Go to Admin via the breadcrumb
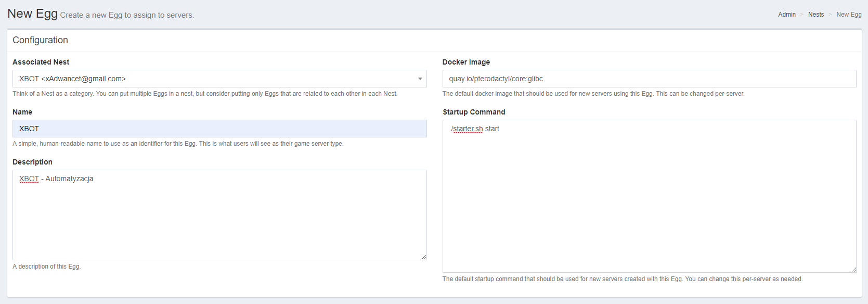This screenshot has width=868, height=304. coord(786,15)
